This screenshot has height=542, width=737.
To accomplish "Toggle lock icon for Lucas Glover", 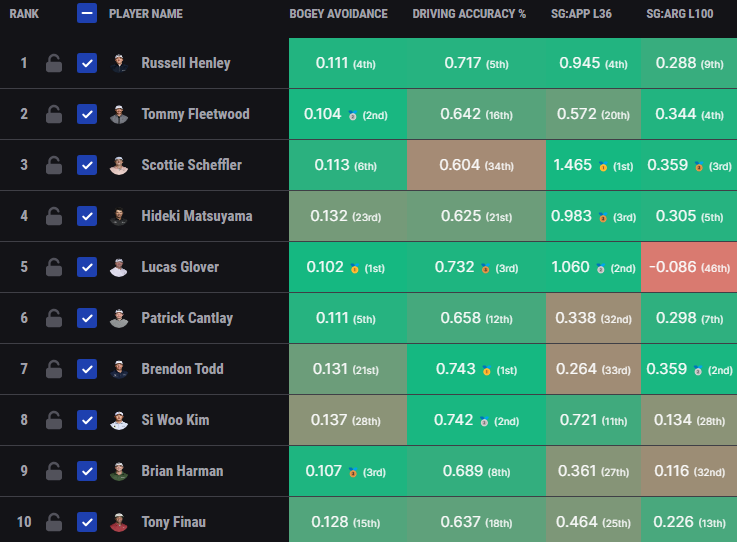I will coord(54,267).
